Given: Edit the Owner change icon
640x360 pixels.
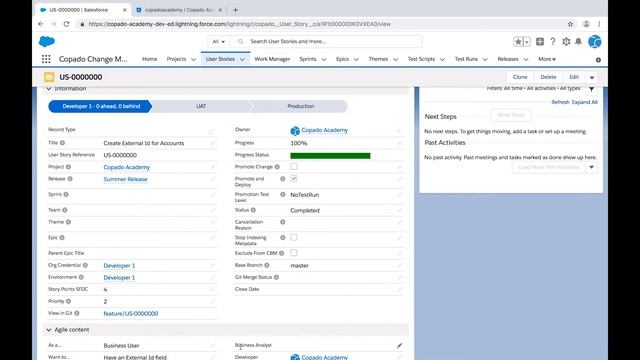Looking at the screenshot, I should pos(399,131).
